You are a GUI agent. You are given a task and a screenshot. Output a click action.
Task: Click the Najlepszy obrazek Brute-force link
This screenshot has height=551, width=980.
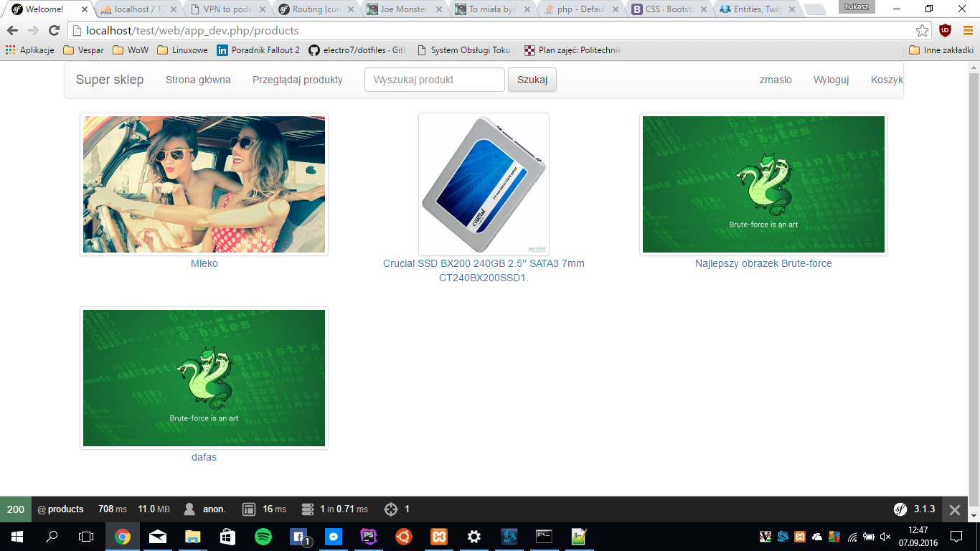(x=763, y=263)
